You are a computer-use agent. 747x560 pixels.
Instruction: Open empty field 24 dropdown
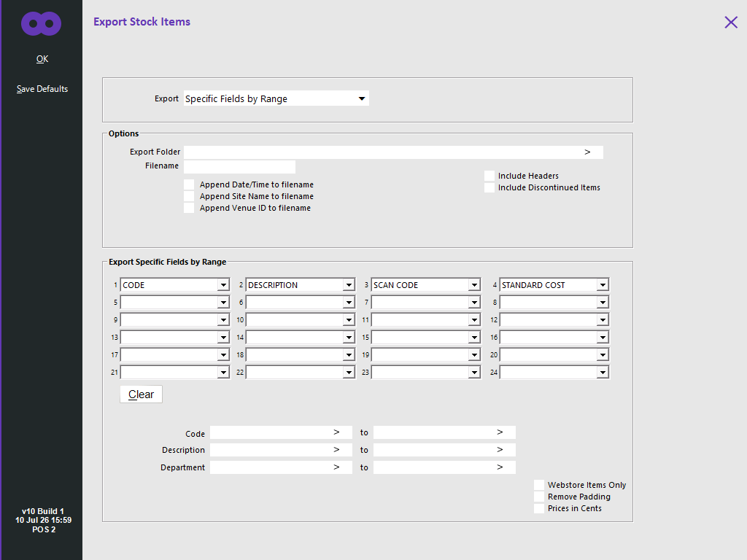point(603,373)
